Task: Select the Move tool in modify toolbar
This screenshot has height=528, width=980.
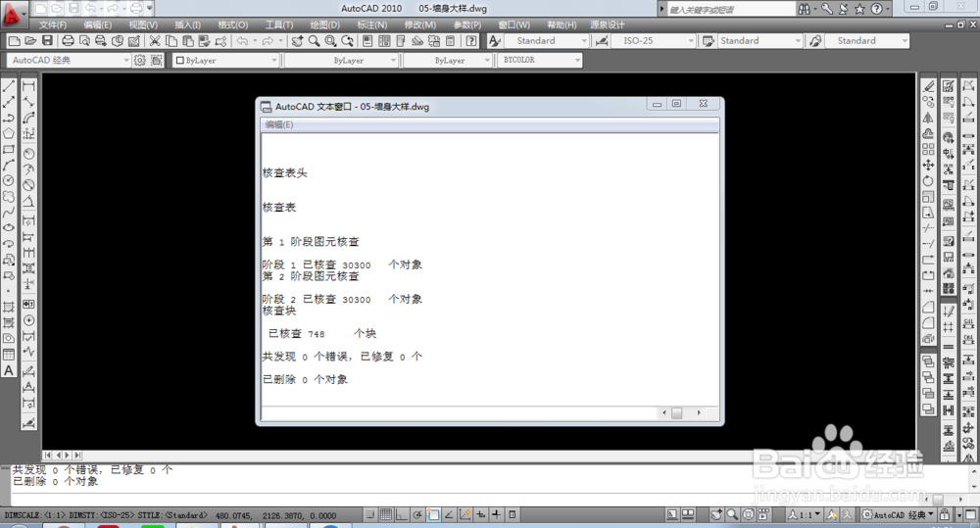Action: point(929,165)
